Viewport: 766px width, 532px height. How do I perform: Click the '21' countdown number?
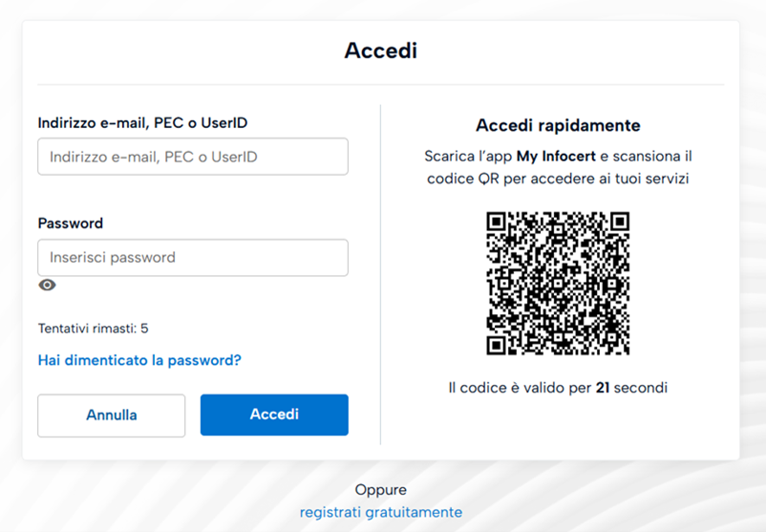click(x=602, y=388)
